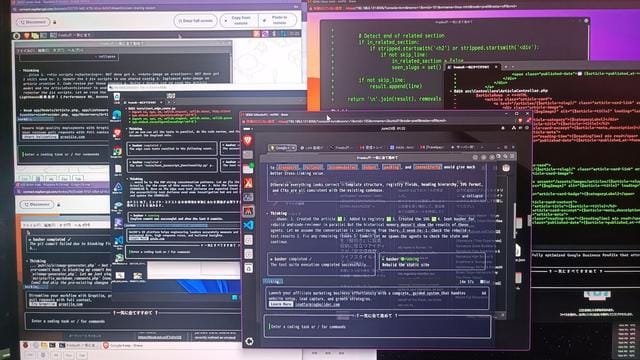Image resolution: width=640 pixels, height=360 pixels.
Task: Click Try Greptile in the lower-left terminal
Action: [x=42, y=304]
